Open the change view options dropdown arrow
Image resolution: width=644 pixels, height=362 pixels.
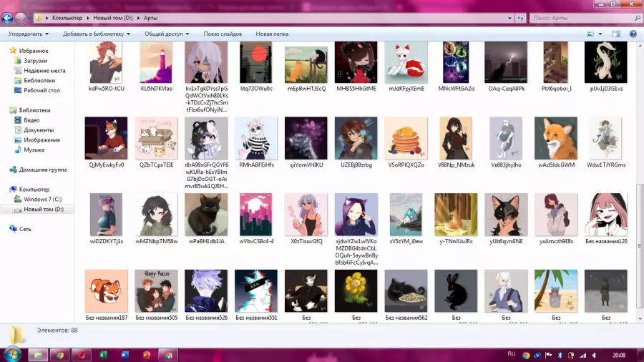(601, 34)
